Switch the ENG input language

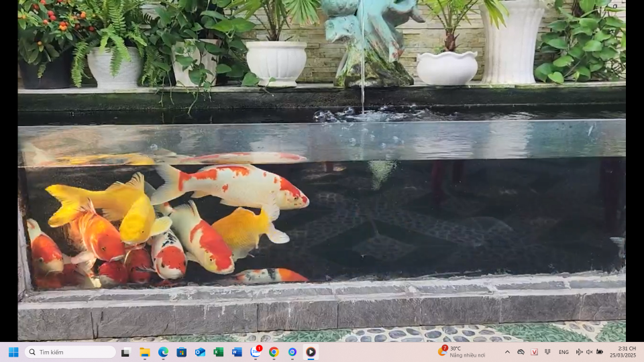click(563, 352)
